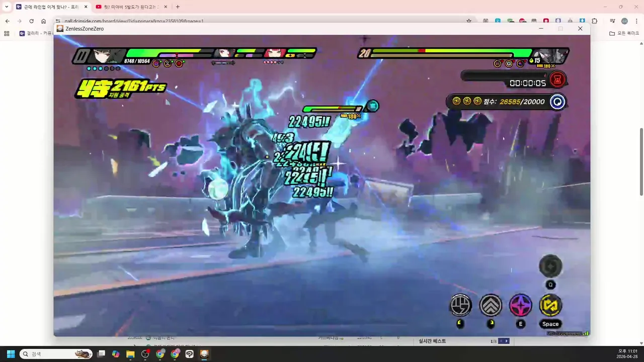Open the gallery bookmark in bookmarks bar
The width and height of the screenshot is (644, 362).
pos(36,33)
